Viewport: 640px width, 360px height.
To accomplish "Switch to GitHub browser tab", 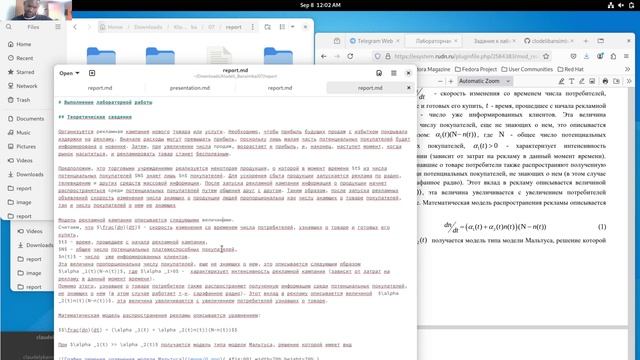I will 549,41.
